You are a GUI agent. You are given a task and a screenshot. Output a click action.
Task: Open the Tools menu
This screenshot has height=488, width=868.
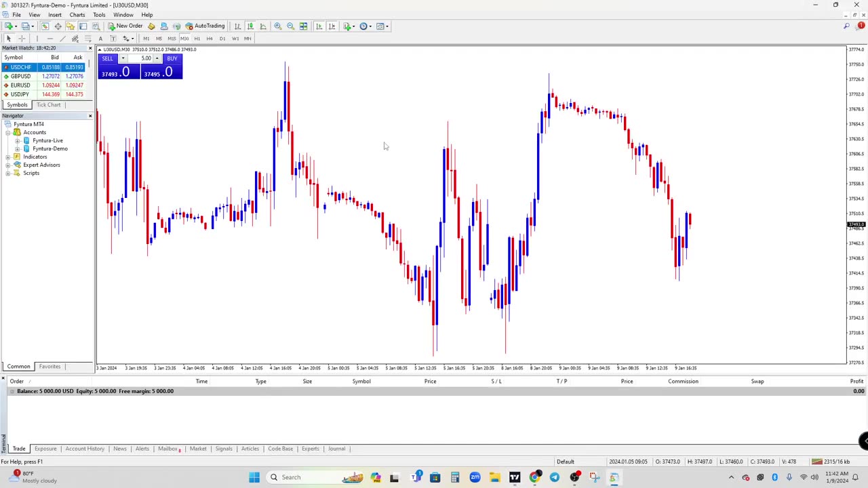[x=99, y=14]
